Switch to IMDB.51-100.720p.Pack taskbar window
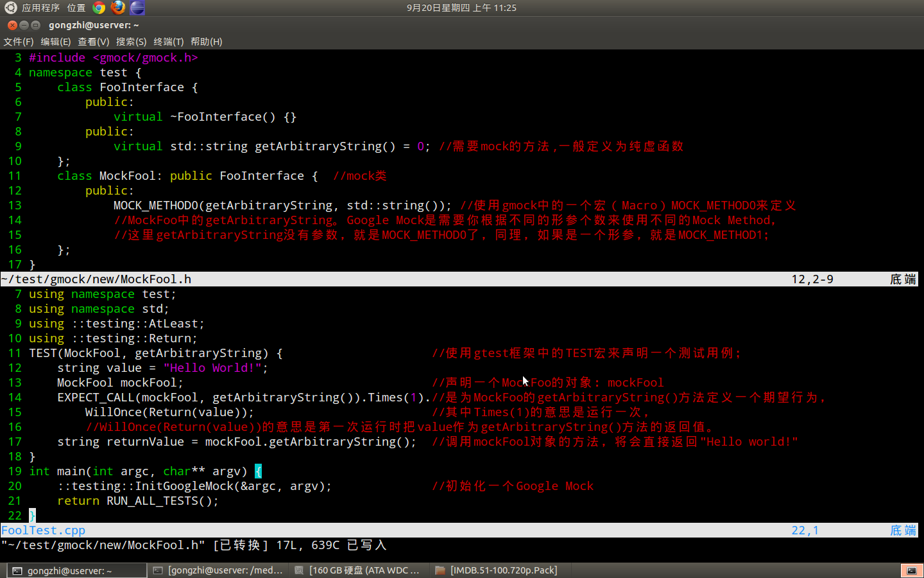This screenshot has height=578, width=924. pos(497,570)
